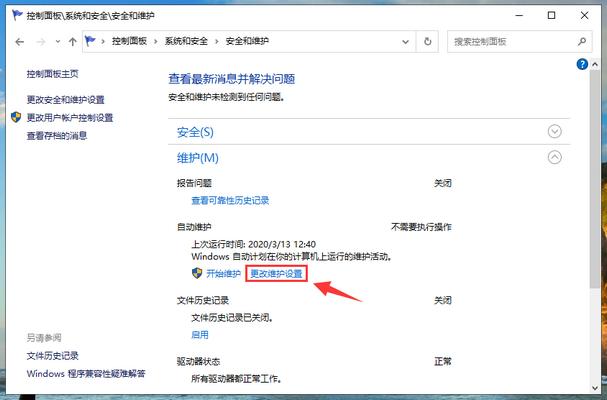Go back with the left arrow

20,42
